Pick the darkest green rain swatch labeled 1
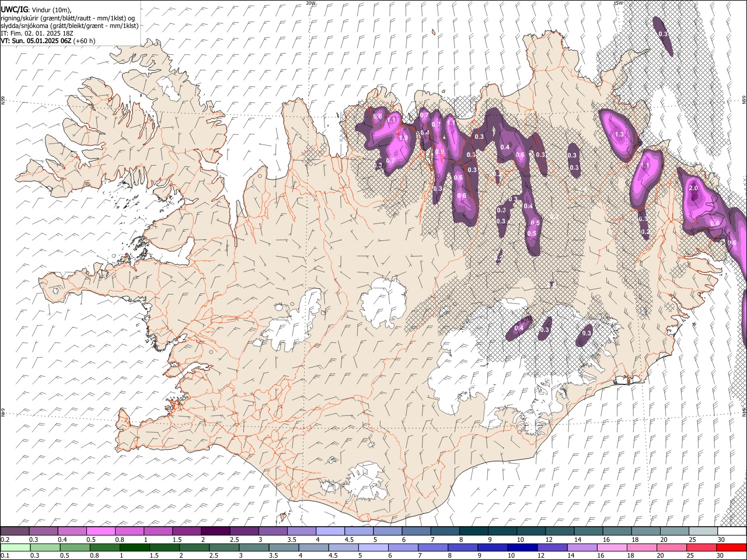Viewport: 747px width, 560px height. point(134,547)
